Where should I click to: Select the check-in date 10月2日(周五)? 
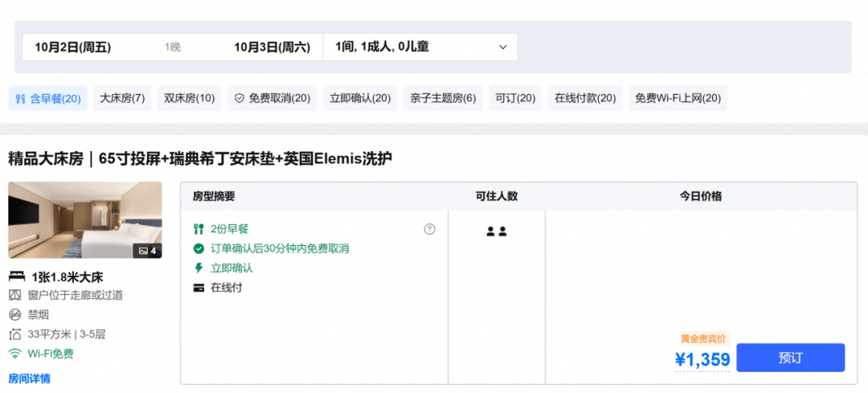click(73, 47)
